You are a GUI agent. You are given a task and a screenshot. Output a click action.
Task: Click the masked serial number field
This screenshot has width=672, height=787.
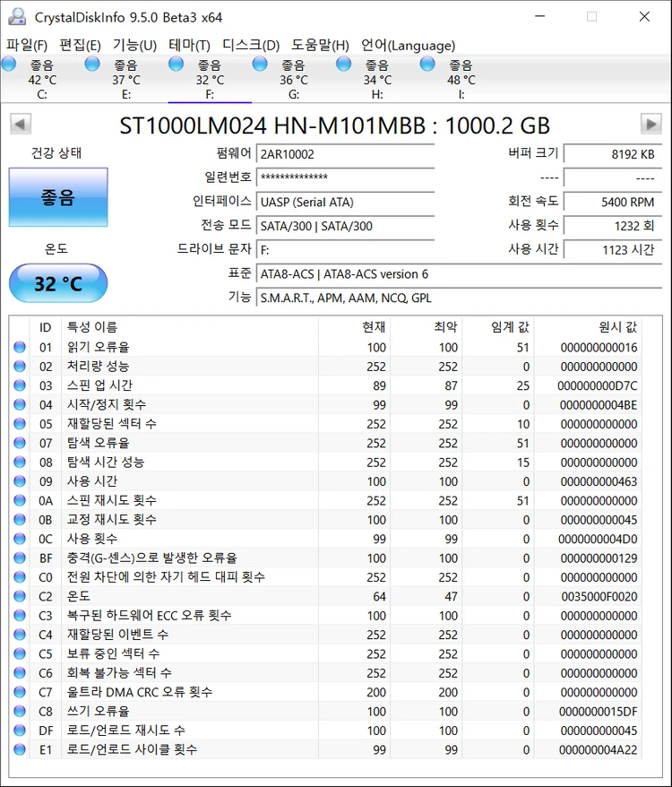click(345, 177)
